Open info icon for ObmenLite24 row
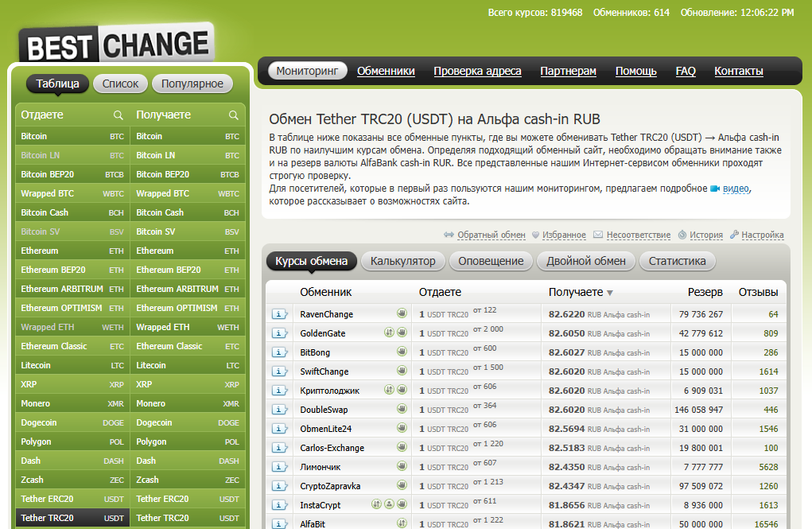 coord(280,429)
